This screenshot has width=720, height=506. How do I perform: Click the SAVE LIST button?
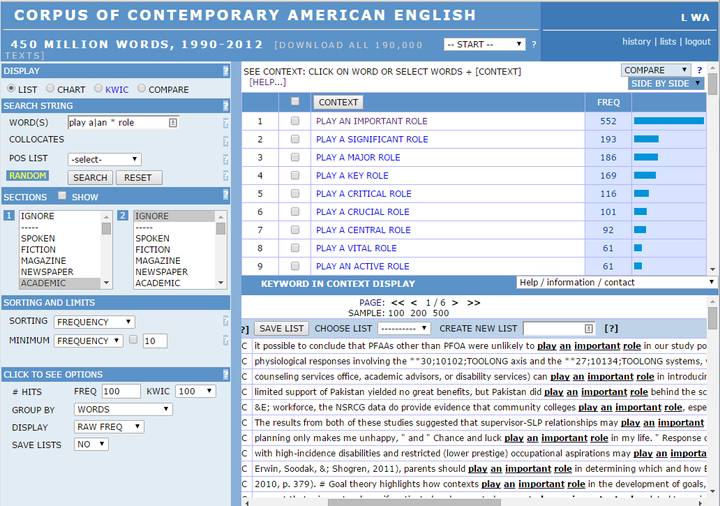[x=281, y=329]
